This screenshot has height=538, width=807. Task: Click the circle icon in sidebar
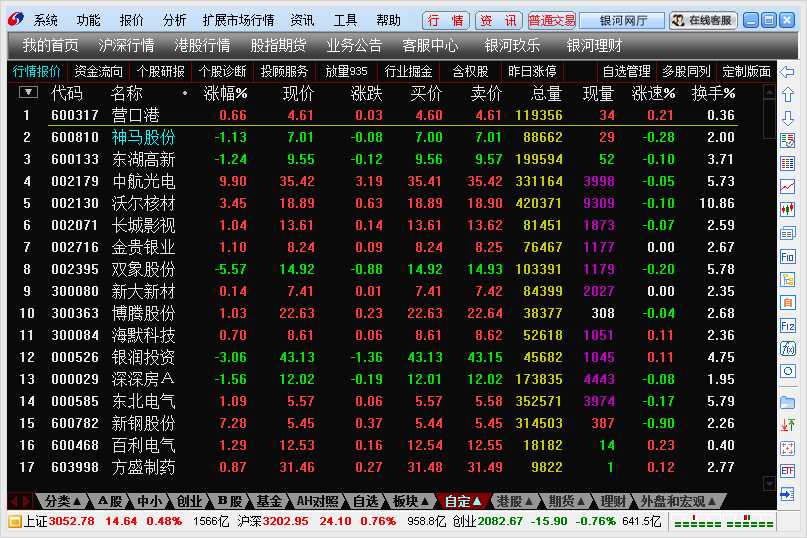point(787,371)
